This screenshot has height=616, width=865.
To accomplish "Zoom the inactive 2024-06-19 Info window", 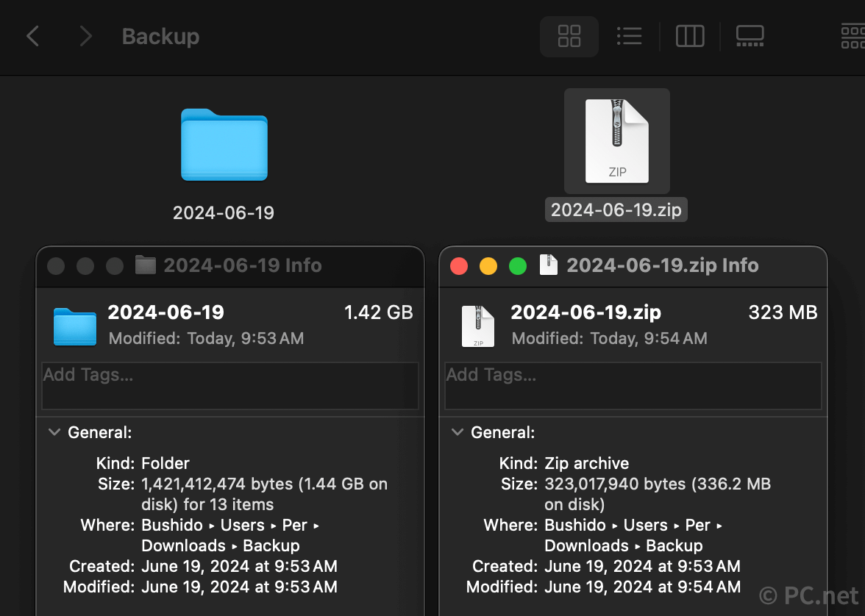I will [114, 266].
